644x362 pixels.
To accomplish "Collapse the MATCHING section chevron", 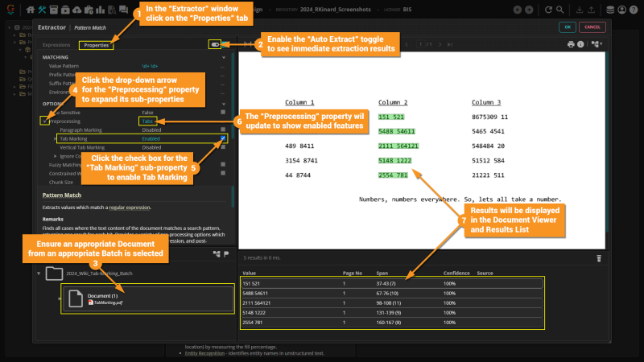I will [x=224, y=57].
